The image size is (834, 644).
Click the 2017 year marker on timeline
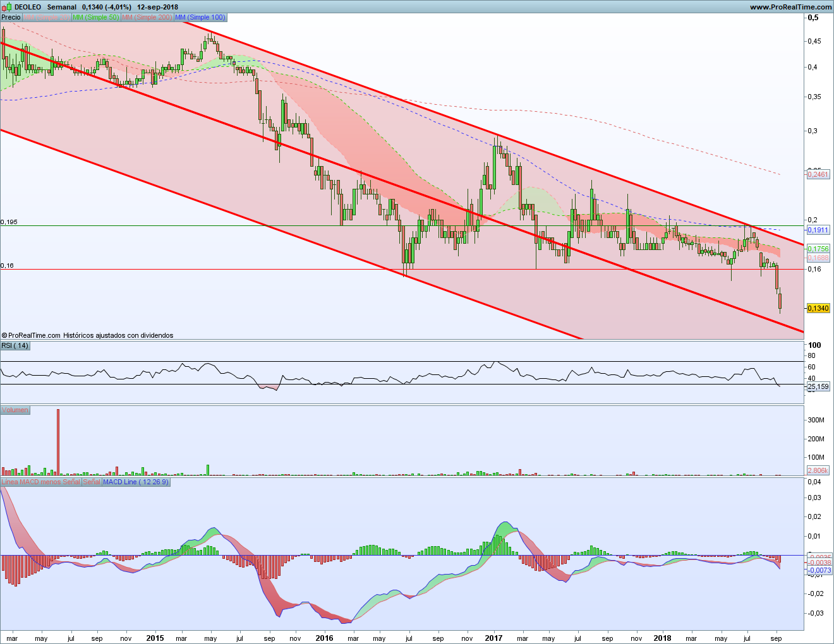click(x=493, y=638)
